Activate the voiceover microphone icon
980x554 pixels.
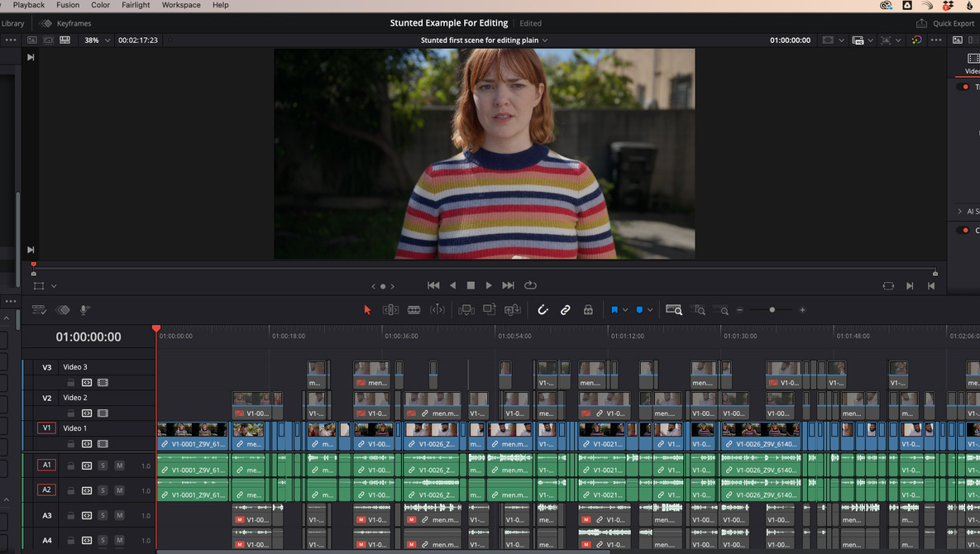pos(84,309)
